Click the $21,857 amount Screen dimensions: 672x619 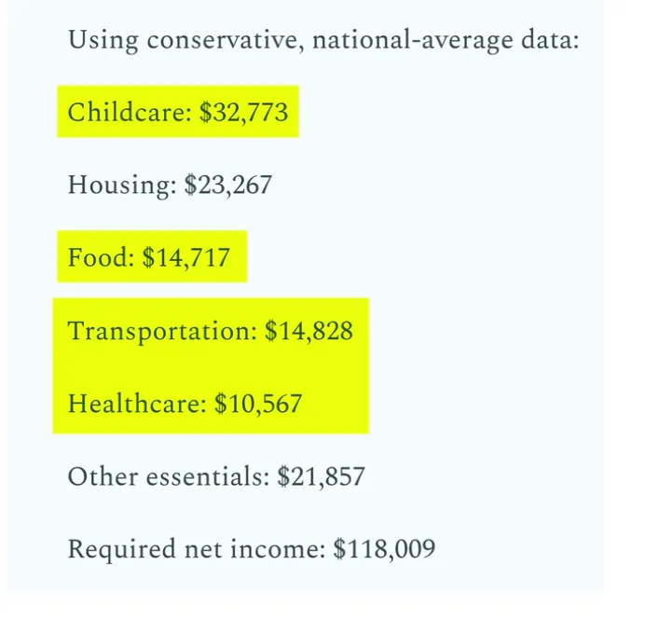(321, 476)
